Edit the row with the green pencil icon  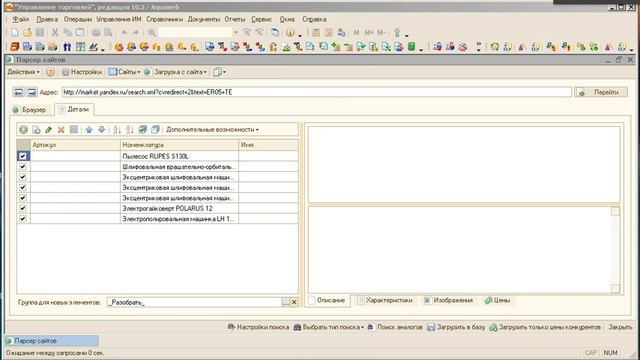49,130
